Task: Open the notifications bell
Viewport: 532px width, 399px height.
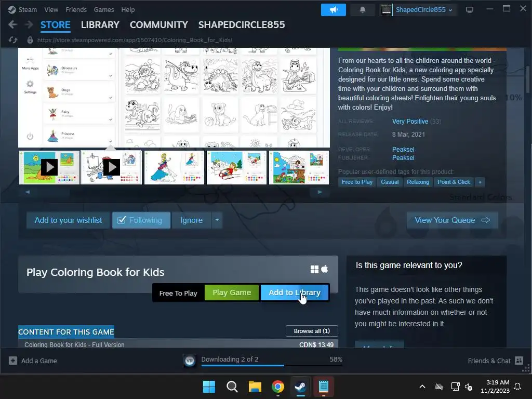Action: (x=362, y=10)
